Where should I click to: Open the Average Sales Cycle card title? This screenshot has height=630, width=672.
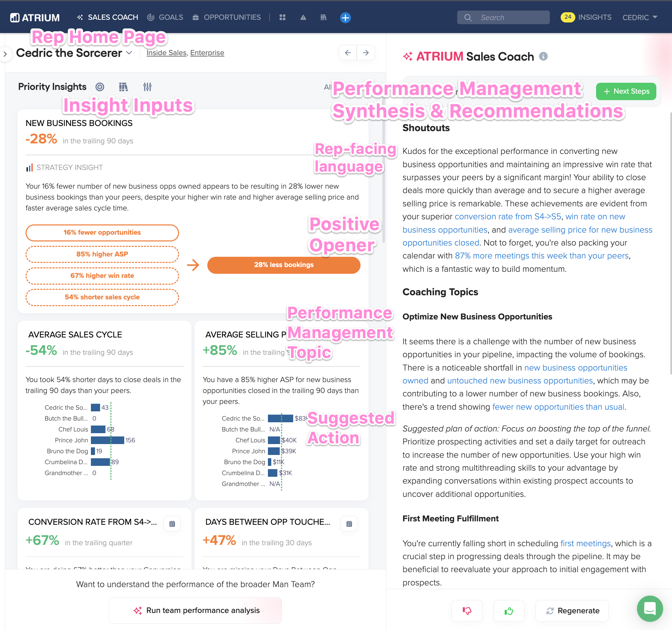(x=75, y=335)
